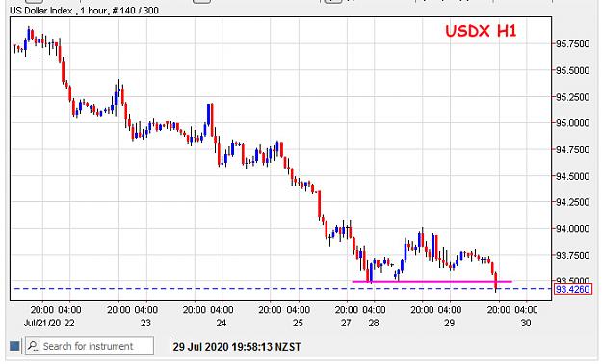The width and height of the screenshot is (602, 364).
Task: Click the magnifier icon in the search box
Action: 33,346
